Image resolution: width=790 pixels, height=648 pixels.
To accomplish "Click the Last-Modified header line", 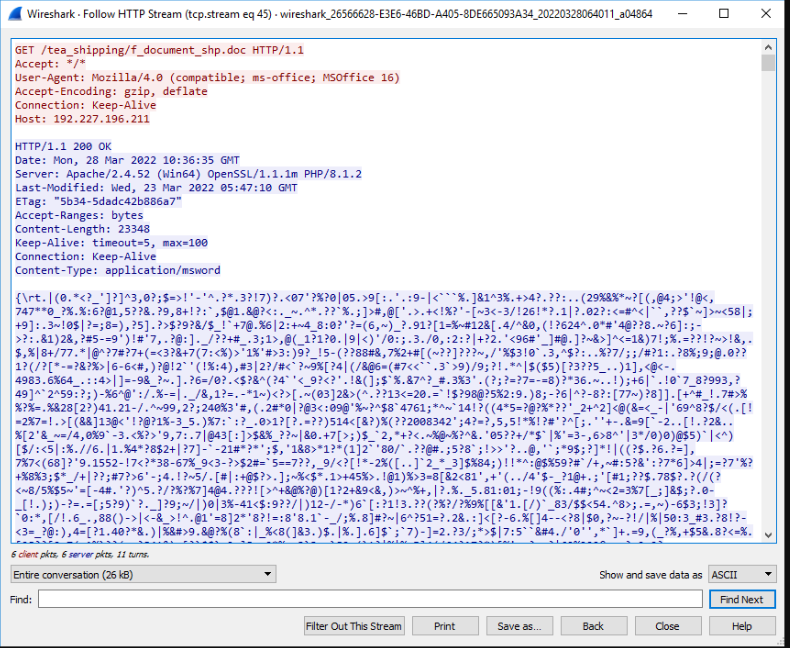I will pos(156,187).
